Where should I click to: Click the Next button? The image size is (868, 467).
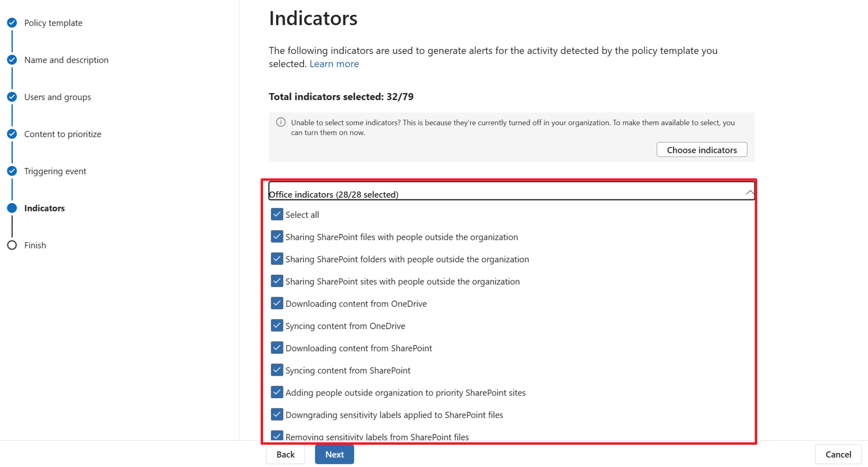pyautogui.click(x=334, y=454)
